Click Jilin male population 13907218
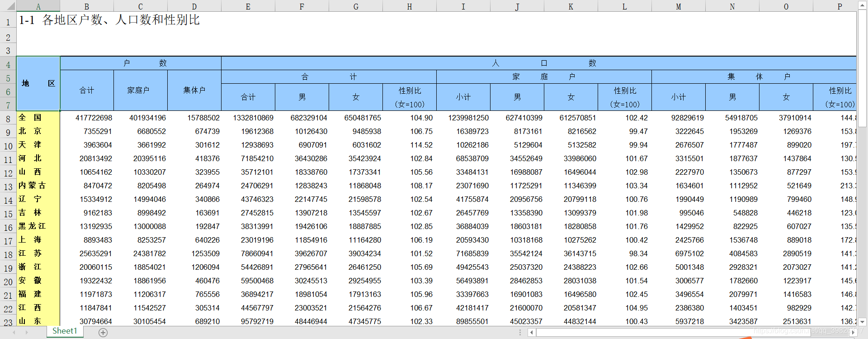This screenshot has width=868, height=339. tap(302, 213)
